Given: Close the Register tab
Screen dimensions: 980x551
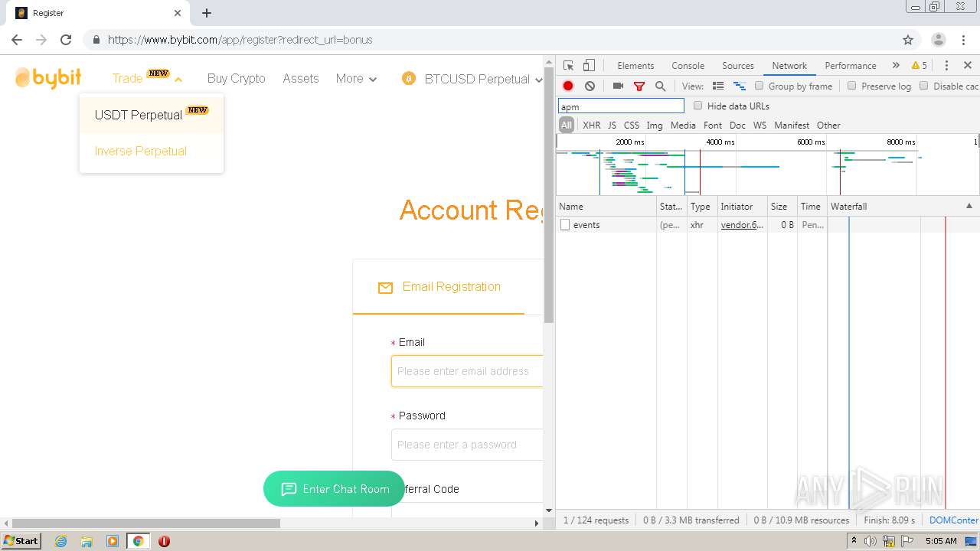Looking at the screenshot, I should click(x=178, y=13).
